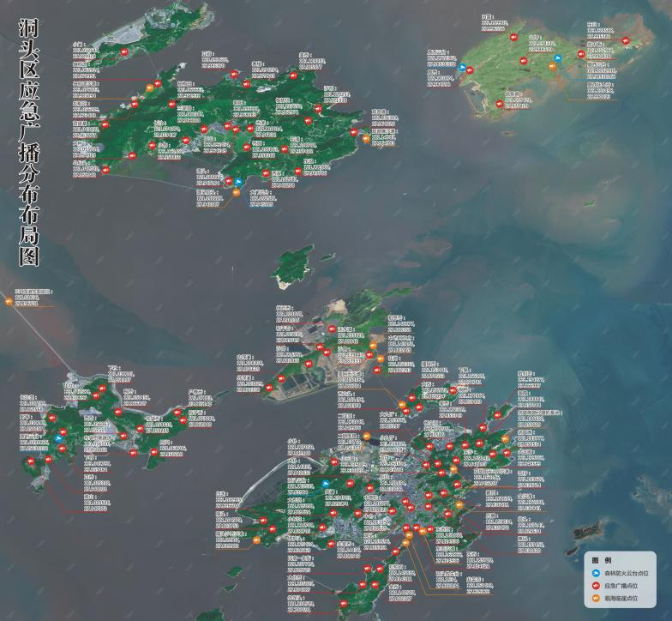Viewport: 672px width, 621px height.
Task: Click the vertical map title 洞头区应急广播分布布局图
Action: (x=29, y=142)
